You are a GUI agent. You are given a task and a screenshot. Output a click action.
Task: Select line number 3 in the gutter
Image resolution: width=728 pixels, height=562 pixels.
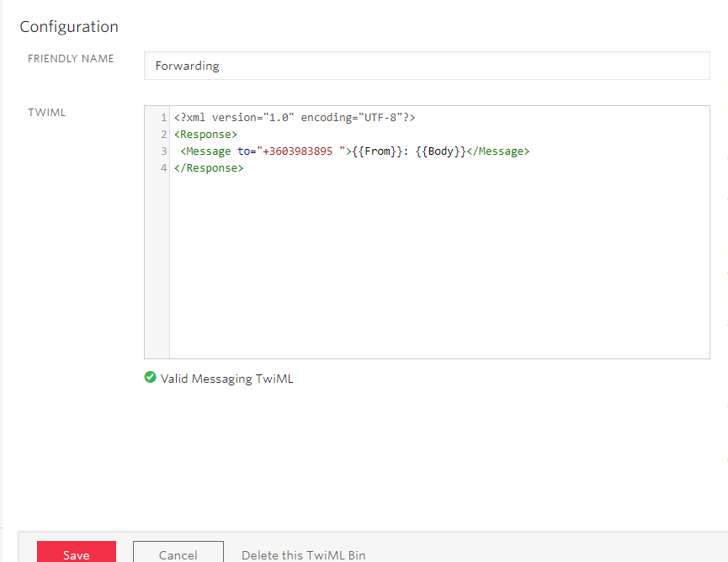(163, 151)
